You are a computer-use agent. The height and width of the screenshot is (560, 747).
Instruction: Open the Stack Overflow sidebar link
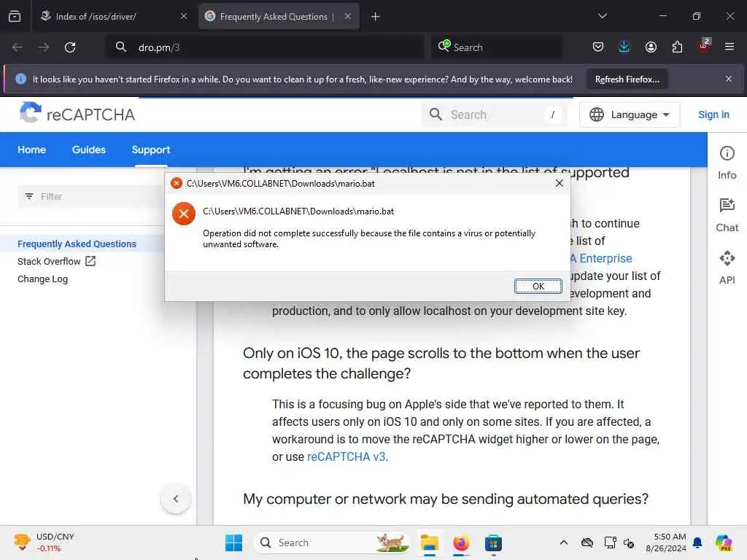[56, 262]
